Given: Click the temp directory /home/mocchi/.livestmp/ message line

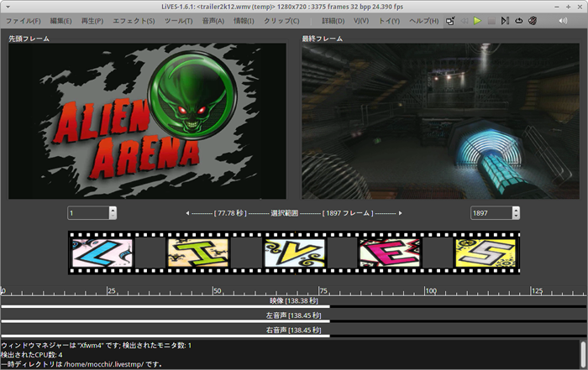Looking at the screenshot, I should pos(81,364).
